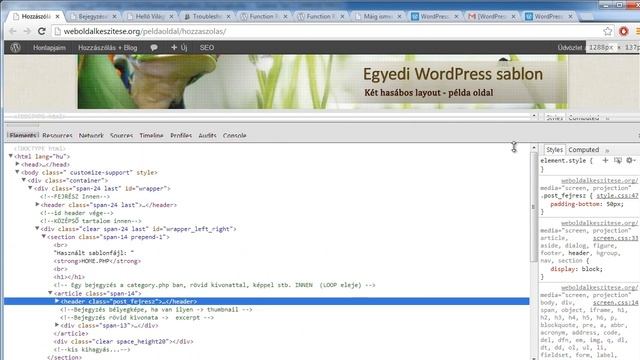Collapse the section span-14 prepend-1 node
This screenshot has width=640, height=360.
point(44,237)
